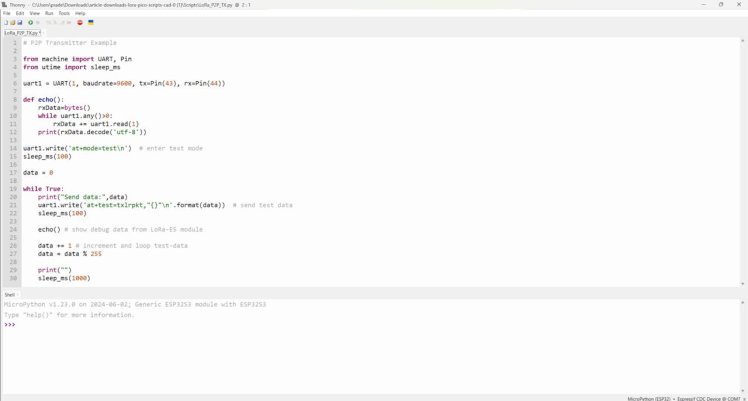Image resolution: width=748 pixels, height=401 pixels.
Task: Click the 'data = data % 255' line
Action: click(70, 254)
